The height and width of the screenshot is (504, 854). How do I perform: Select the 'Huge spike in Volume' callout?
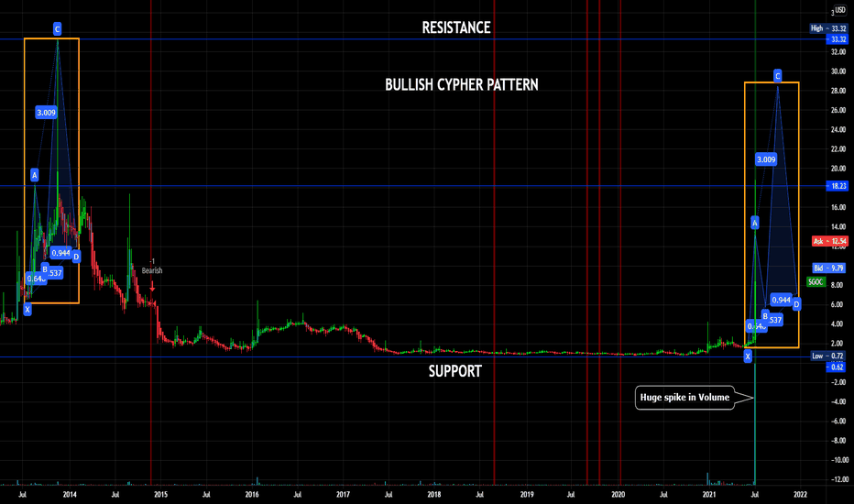tap(684, 398)
